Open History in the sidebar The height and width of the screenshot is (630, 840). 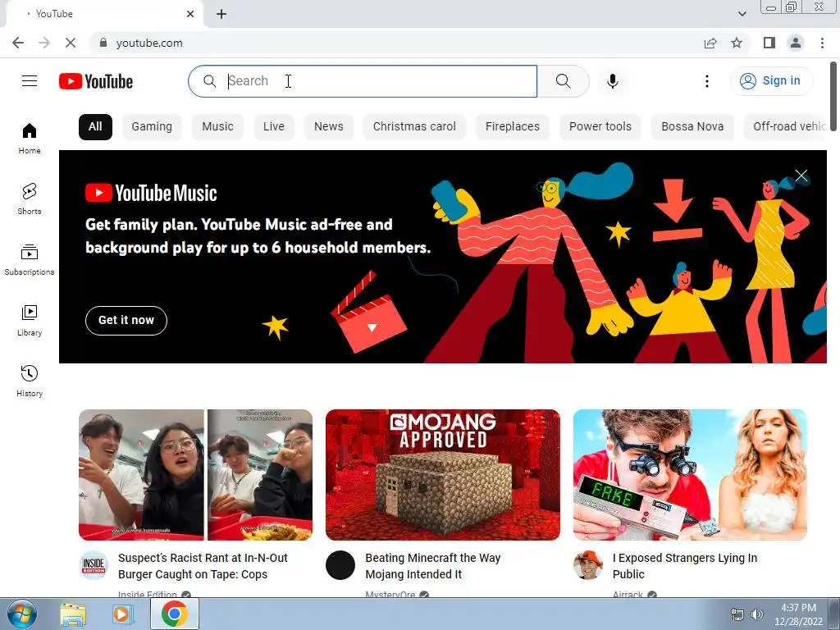point(30,381)
